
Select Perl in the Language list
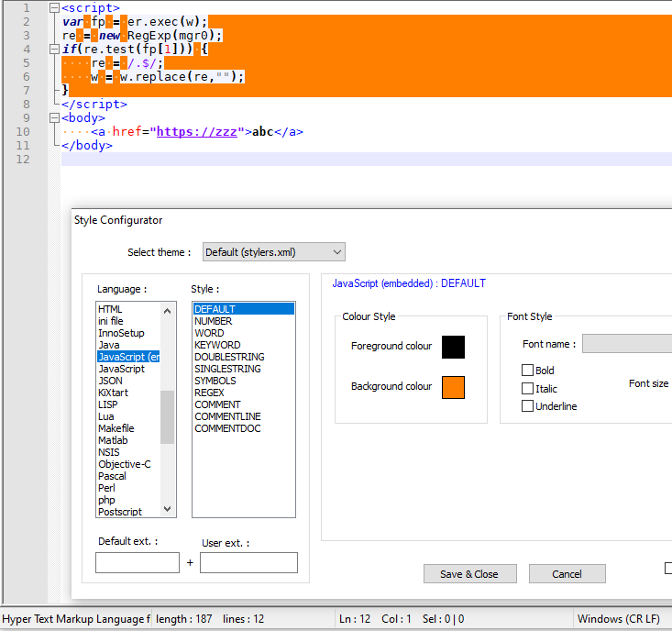128,488
